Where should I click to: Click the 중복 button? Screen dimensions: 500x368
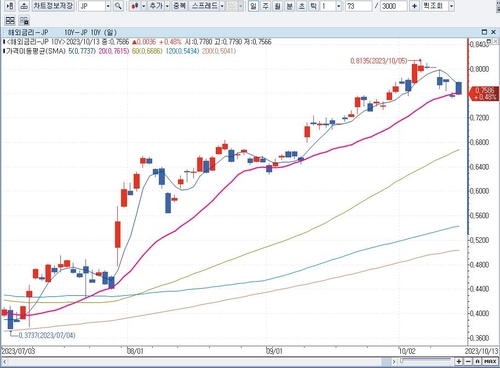pos(180,6)
